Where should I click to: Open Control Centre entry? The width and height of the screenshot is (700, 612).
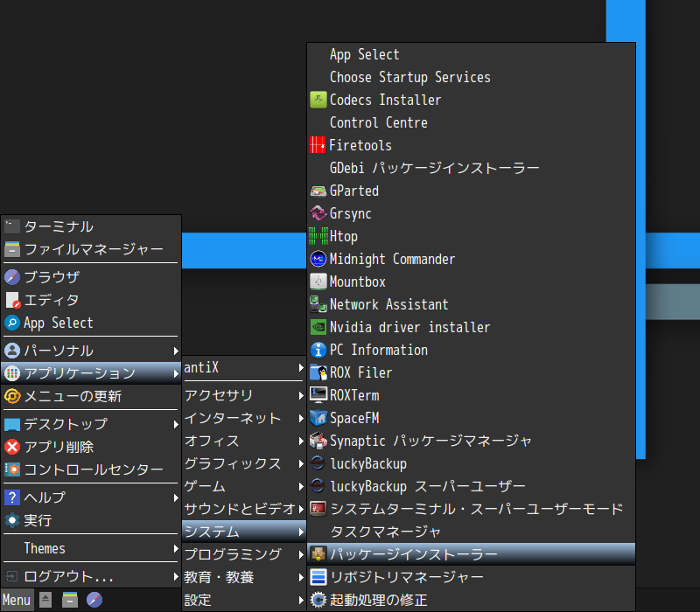pos(471,122)
